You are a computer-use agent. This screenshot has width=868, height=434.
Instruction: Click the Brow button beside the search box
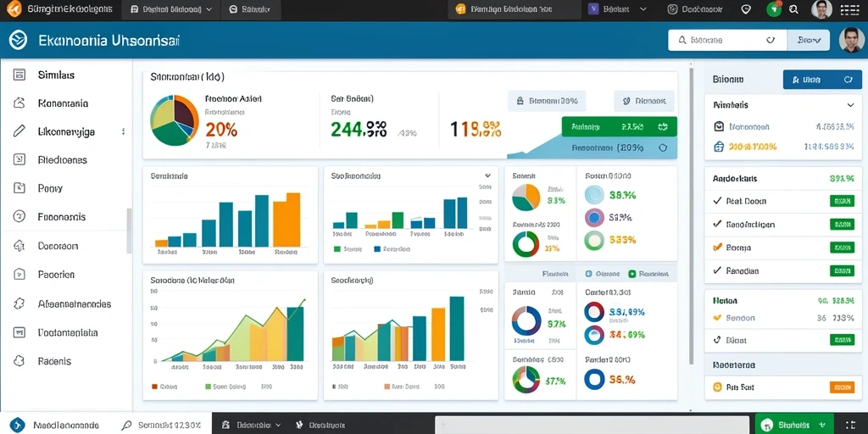pos(808,40)
